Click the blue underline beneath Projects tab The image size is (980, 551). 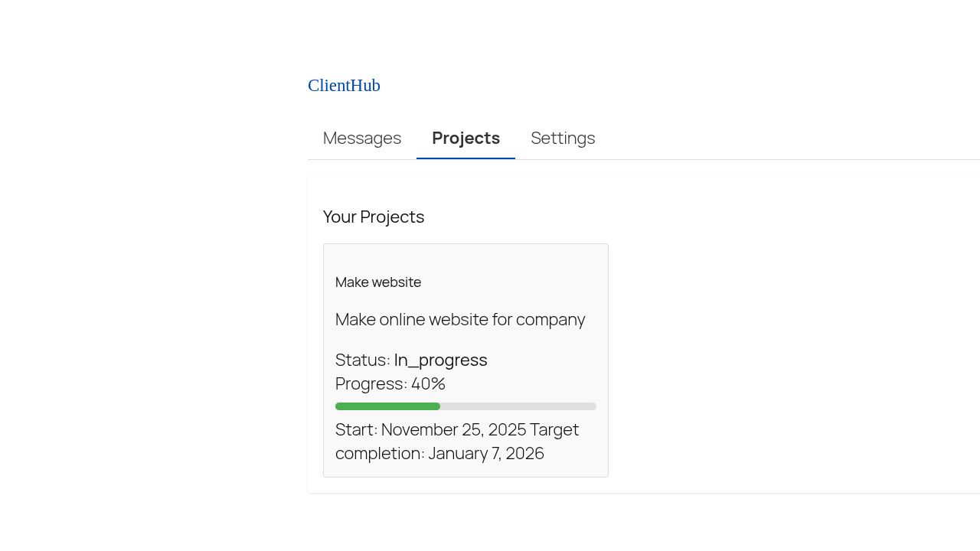465,158
